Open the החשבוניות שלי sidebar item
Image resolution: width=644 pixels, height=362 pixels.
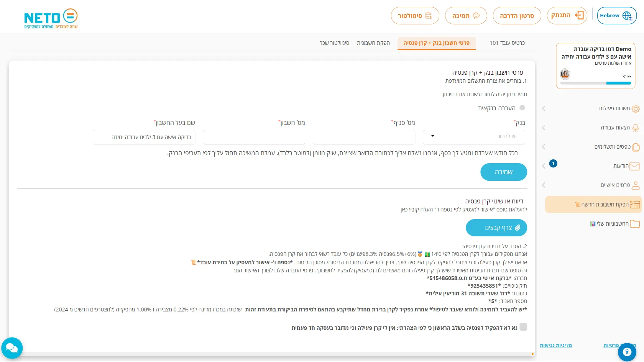[593, 224]
